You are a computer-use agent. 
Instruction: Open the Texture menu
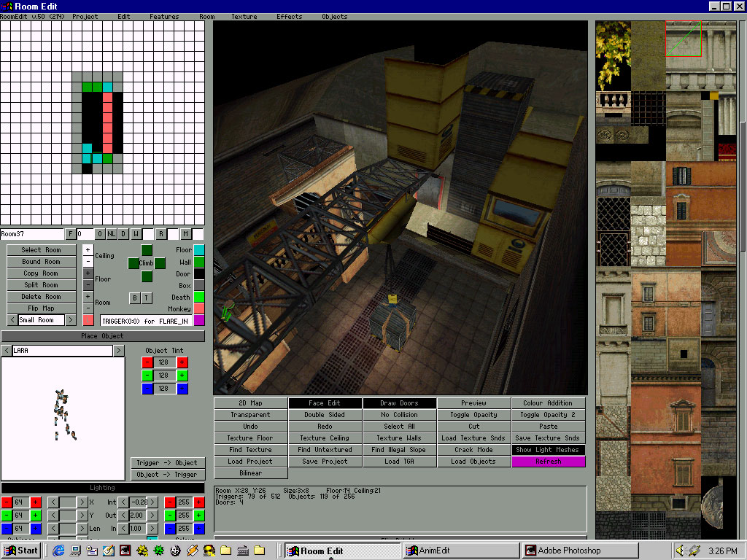tap(244, 17)
